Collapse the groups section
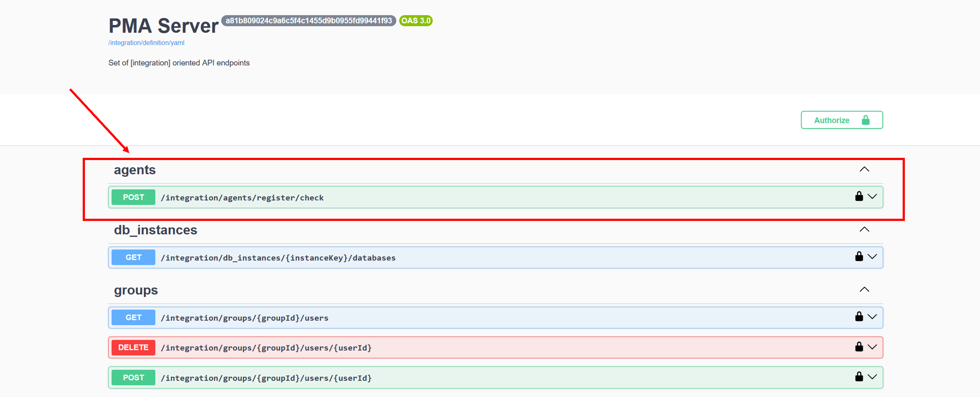The image size is (980, 397). [864, 289]
